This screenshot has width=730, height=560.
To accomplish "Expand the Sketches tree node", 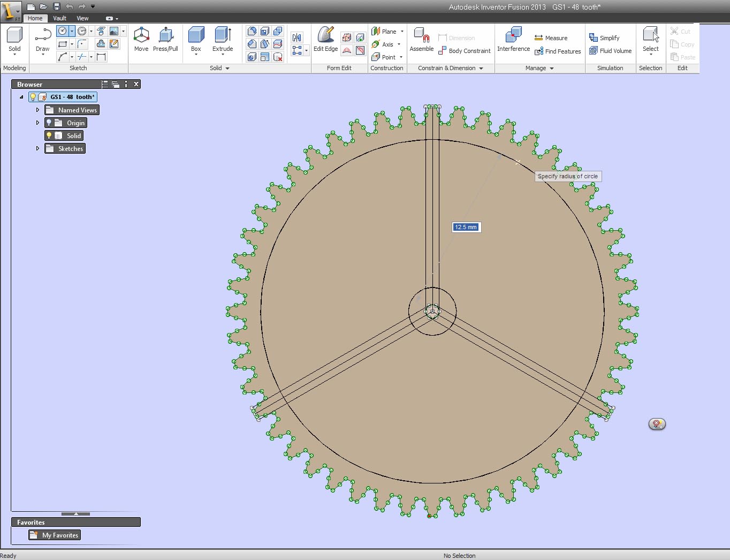I will pyautogui.click(x=37, y=148).
